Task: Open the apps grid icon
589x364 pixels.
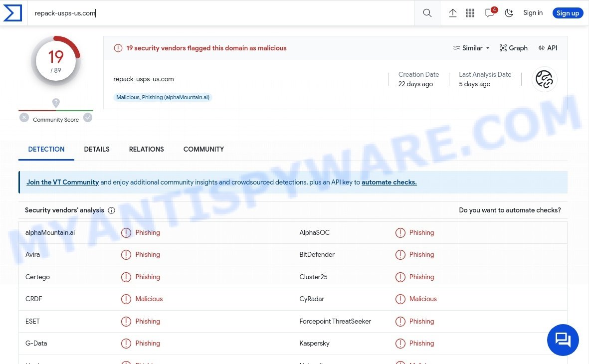Action: tap(470, 13)
